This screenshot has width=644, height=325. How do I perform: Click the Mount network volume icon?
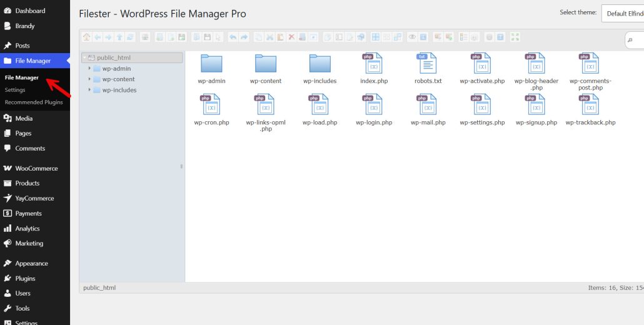coord(144,37)
